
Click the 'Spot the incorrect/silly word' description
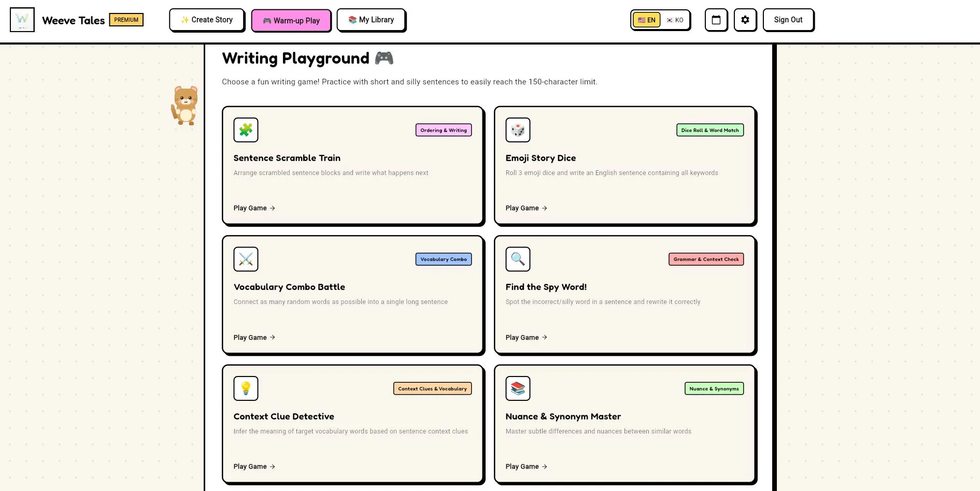click(603, 302)
